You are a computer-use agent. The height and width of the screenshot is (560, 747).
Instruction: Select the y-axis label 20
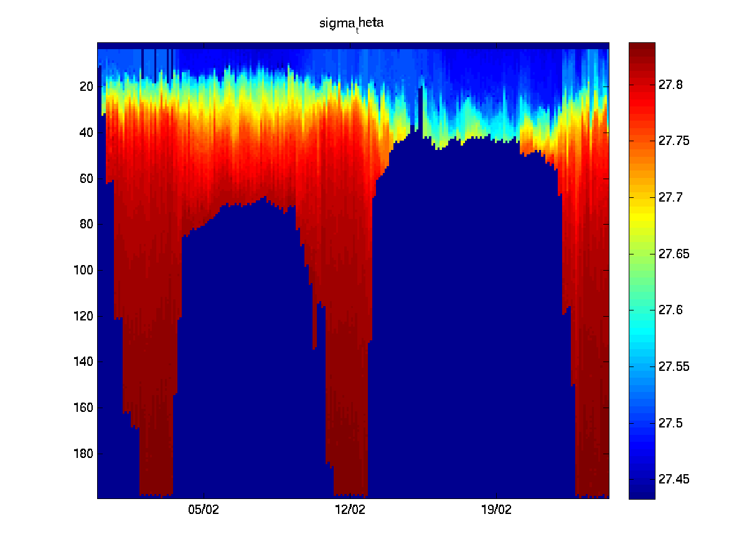(87, 86)
